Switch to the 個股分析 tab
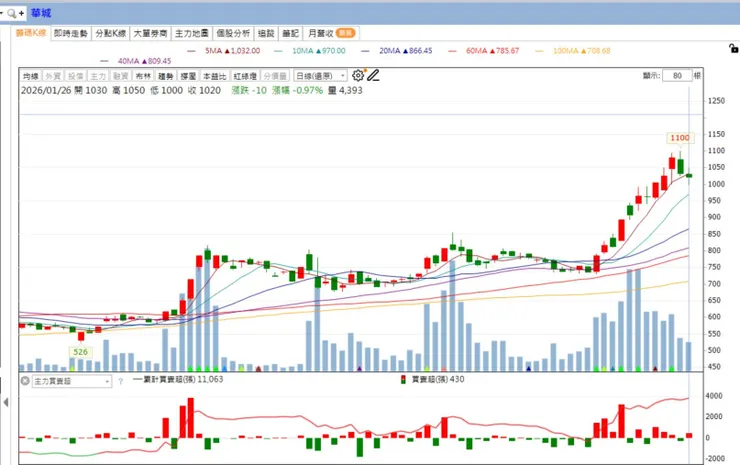740x465 pixels. pyautogui.click(x=233, y=34)
